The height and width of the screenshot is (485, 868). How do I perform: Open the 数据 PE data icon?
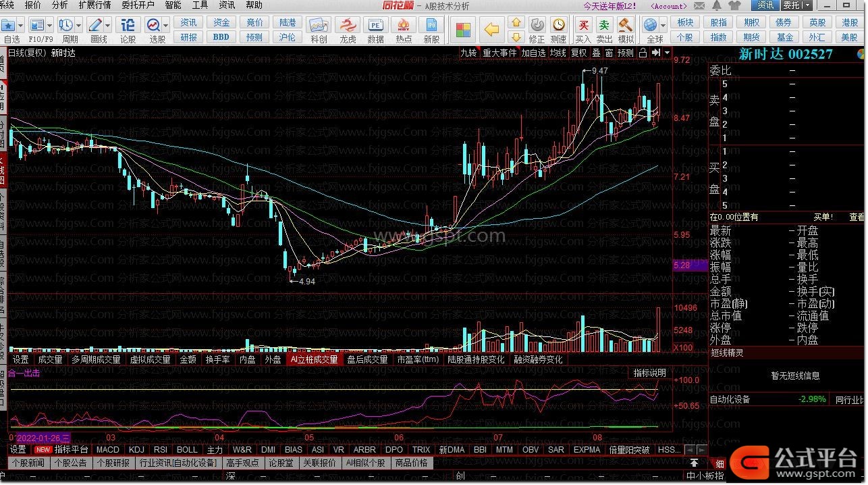tap(375, 26)
